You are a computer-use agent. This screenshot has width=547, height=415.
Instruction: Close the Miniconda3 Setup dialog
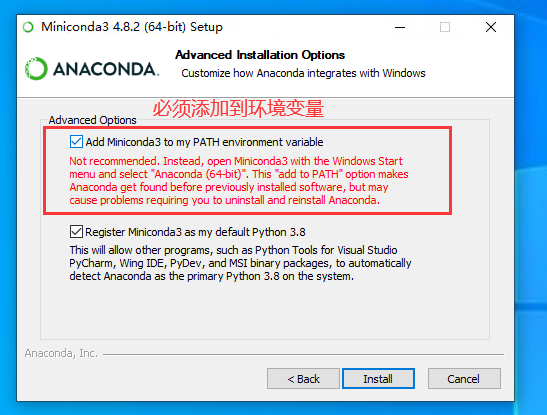pyautogui.click(x=491, y=27)
